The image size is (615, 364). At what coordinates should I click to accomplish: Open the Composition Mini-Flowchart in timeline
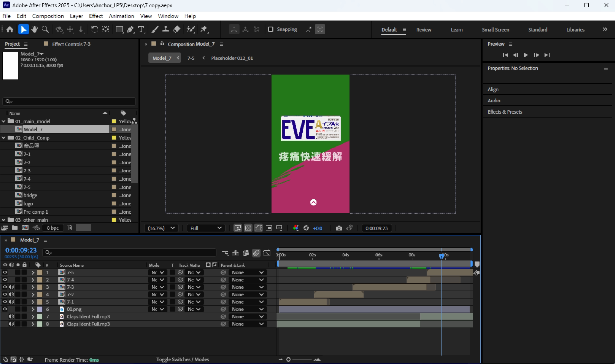pos(225,253)
